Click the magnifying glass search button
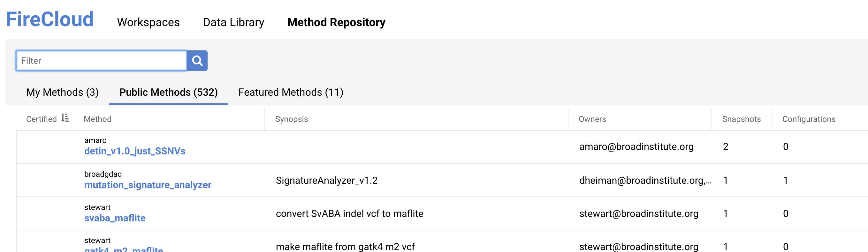 point(197,61)
